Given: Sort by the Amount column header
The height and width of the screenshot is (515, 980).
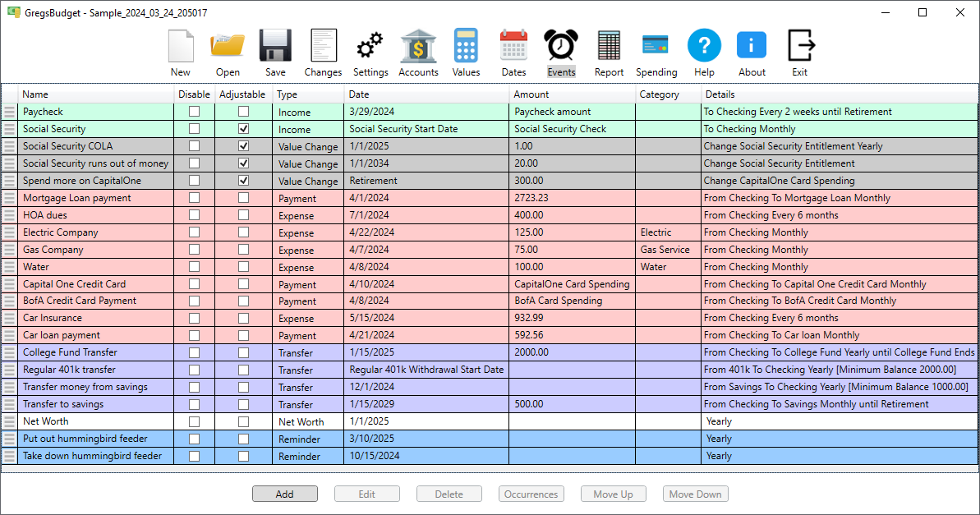Looking at the screenshot, I should (x=573, y=94).
